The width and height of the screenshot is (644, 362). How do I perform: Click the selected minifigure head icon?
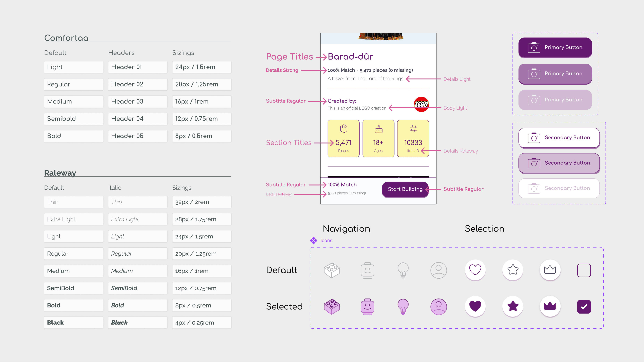coord(367,307)
